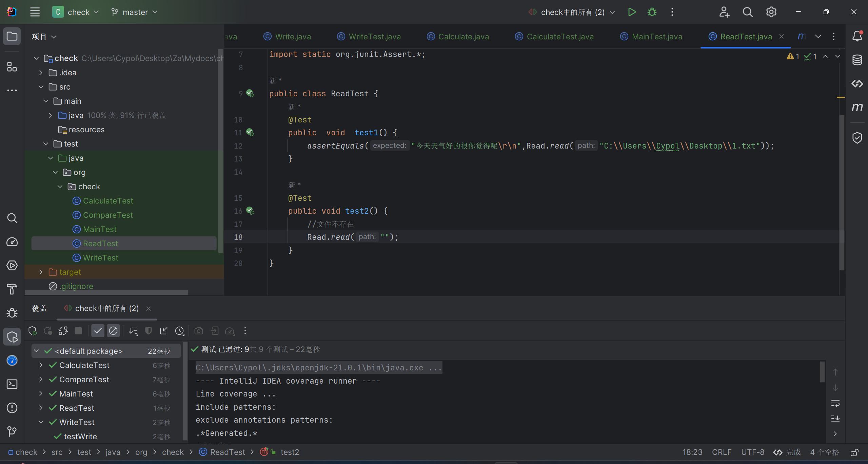Viewport: 868px width, 464px height.
Task: Click the Debug bug icon in top toolbar
Action: (x=652, y=12)
